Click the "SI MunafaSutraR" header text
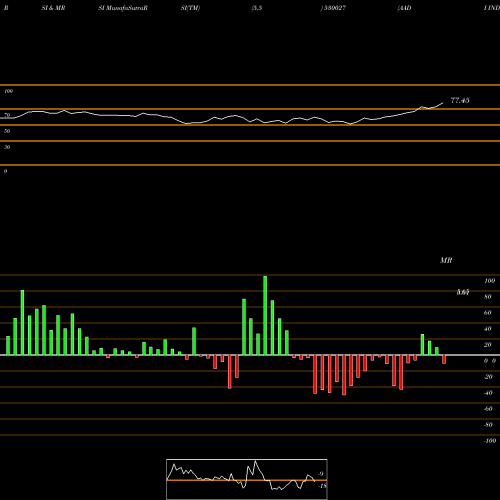The height and width of the screenshot is (500, 500). tap(123, 8)
